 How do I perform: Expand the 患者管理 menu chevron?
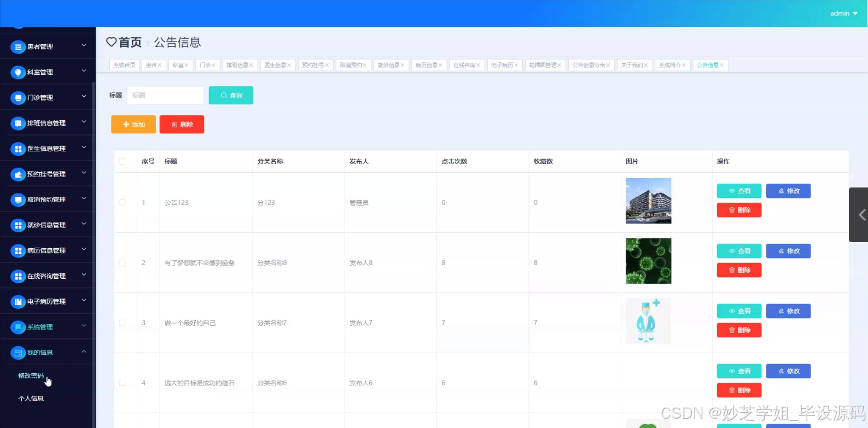pos(84,45)
